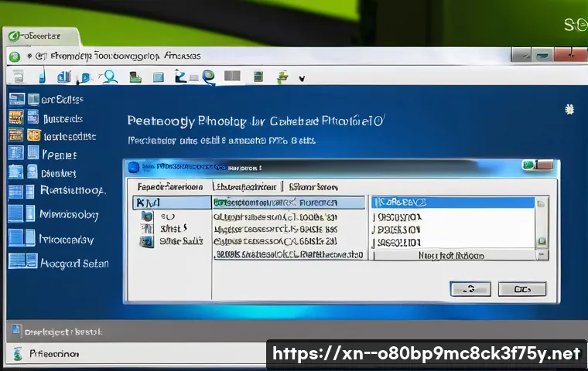Click the first toolbar icon on the left
This screenshot has height=371, width=588.
pyautogui.click(x=17, y=76)
